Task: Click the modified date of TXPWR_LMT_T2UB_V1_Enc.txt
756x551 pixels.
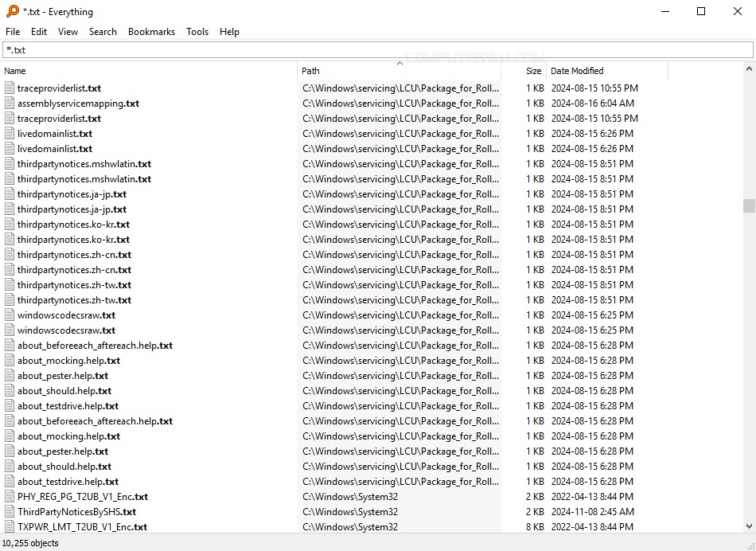Action: coord(592,527)
